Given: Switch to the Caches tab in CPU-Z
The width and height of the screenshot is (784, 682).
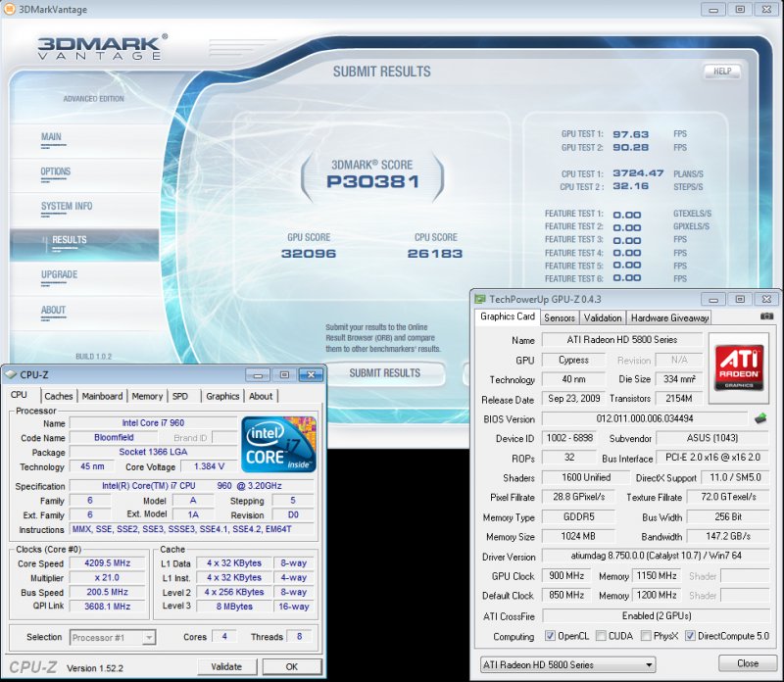Looking at the screenshot, I should (59, 396).
